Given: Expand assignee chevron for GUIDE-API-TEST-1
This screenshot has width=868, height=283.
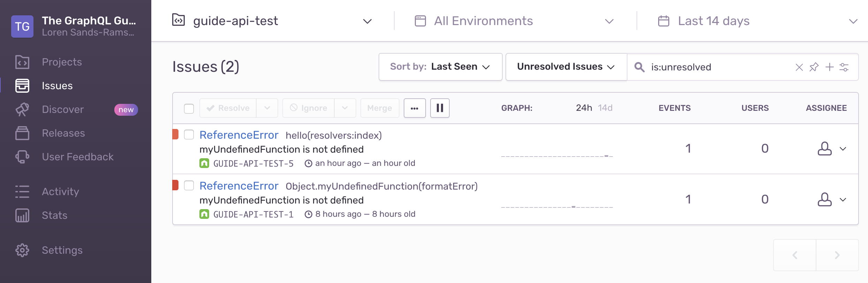Looking at the screenshot, I should [843, 200].
